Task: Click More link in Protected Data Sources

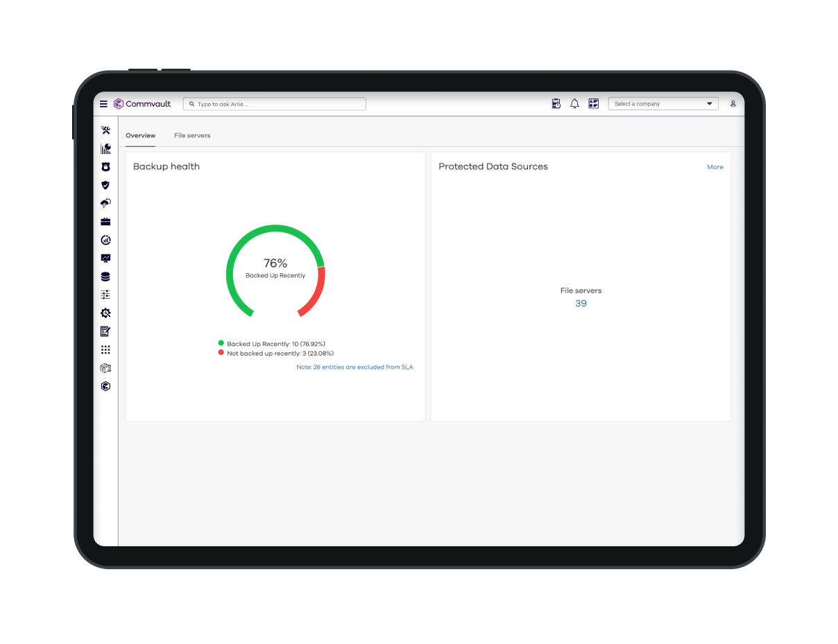Action: (715, 167)
